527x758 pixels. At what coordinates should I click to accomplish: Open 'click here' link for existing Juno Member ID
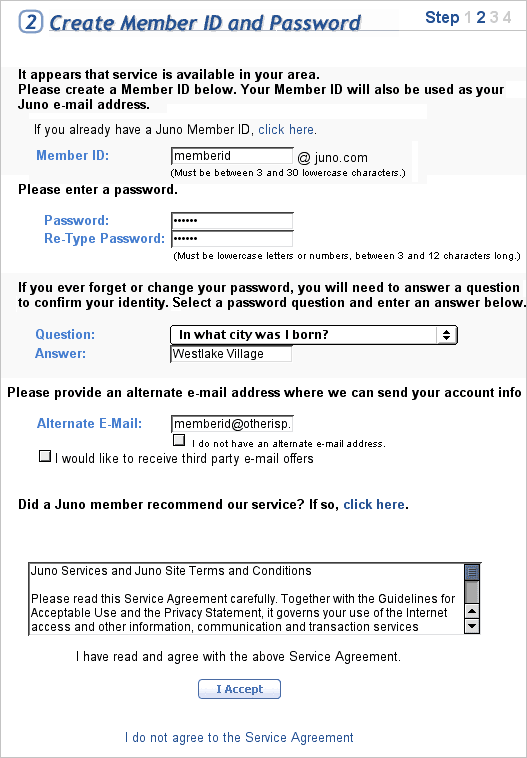pyautogui.click(x=286, y=130)
